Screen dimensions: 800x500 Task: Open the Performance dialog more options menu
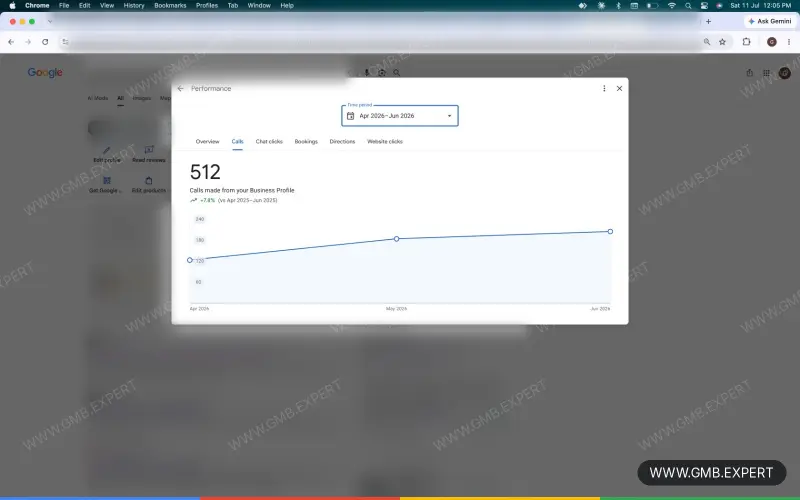click(604, 88)
